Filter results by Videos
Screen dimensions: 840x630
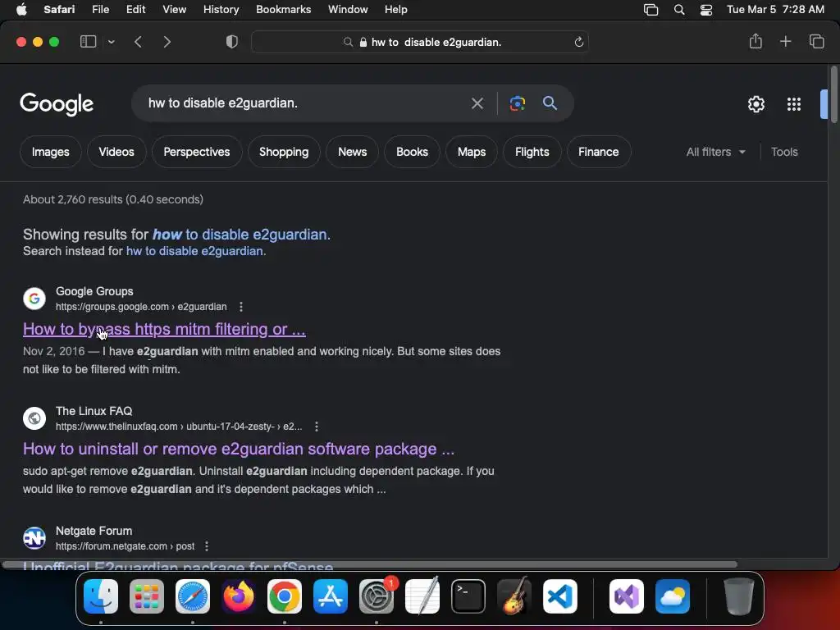tap(116, 152)
